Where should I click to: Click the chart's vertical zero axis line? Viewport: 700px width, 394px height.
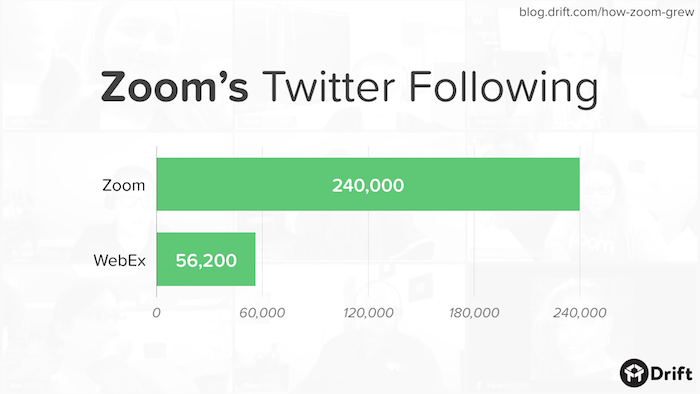pyautogui.click(x=156, y=221)
